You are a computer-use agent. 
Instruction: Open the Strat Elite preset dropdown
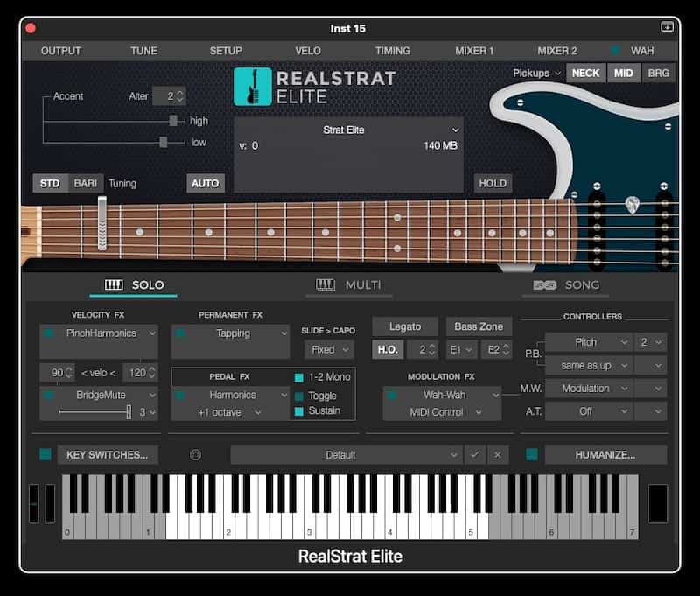(348, 130)
